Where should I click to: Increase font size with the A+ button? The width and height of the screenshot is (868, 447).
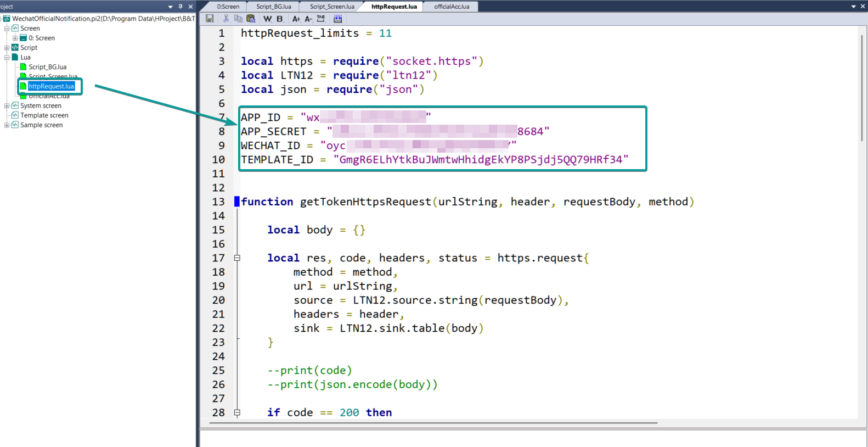pyautogui.click(x=296, y=19)
